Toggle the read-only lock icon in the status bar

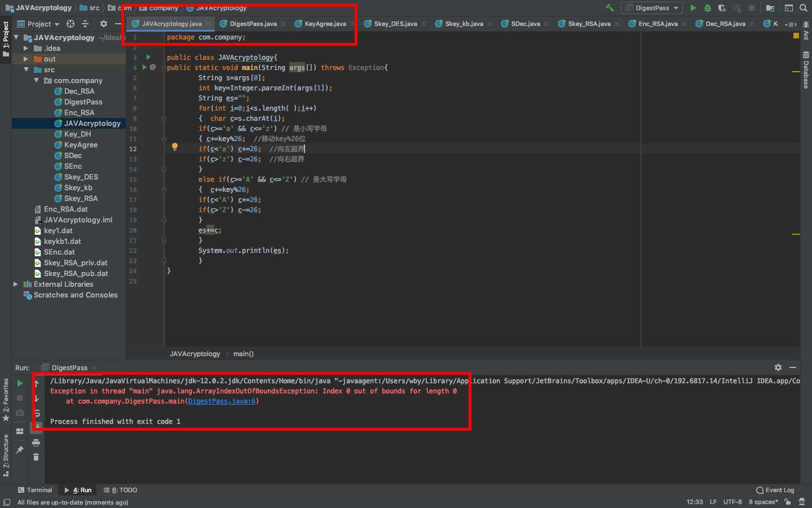788,502
